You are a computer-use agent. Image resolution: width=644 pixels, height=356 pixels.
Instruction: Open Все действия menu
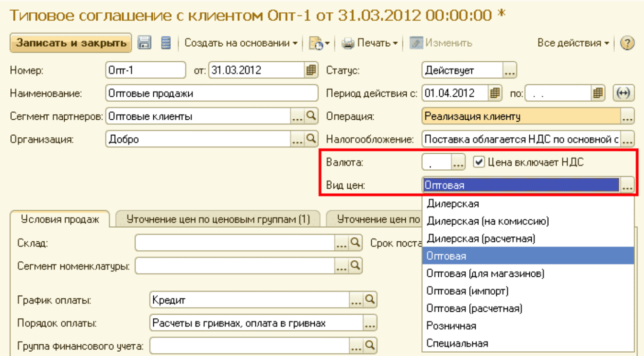coord(574,43)
